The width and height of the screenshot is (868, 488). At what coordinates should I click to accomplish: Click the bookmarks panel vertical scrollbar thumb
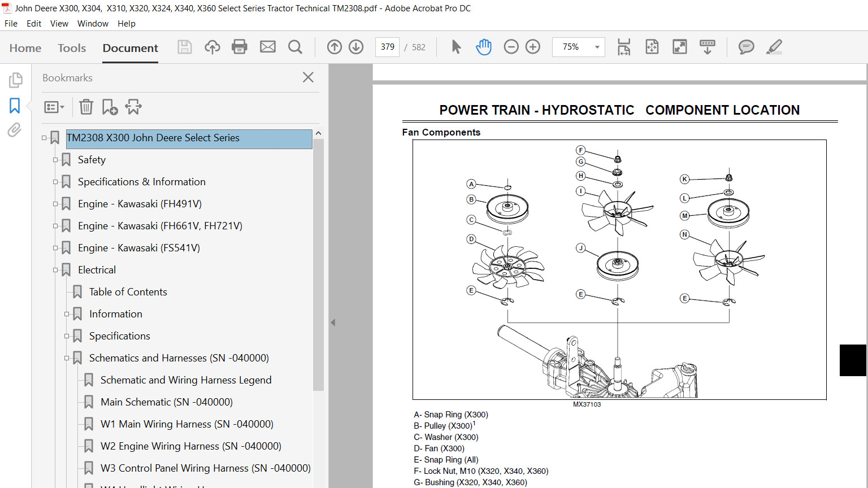coord(318,264)
